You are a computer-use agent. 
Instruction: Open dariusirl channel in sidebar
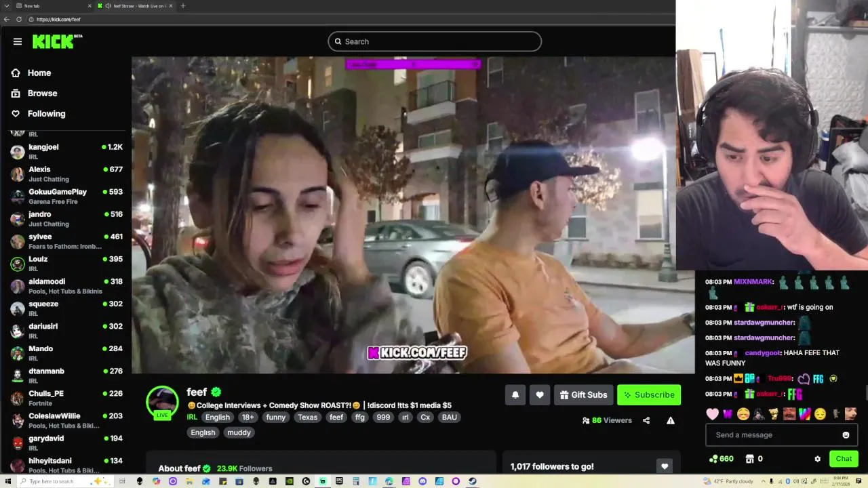[66, 330]
